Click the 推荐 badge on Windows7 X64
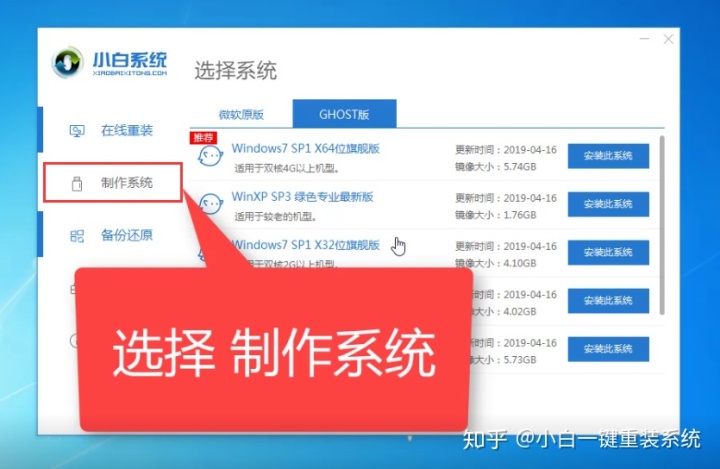 click(203, 137)
